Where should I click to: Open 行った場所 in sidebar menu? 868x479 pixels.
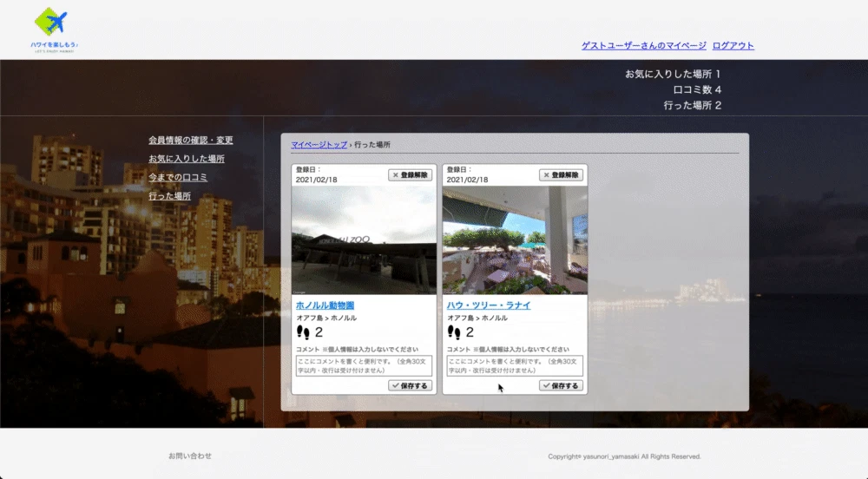coord(169,196)
